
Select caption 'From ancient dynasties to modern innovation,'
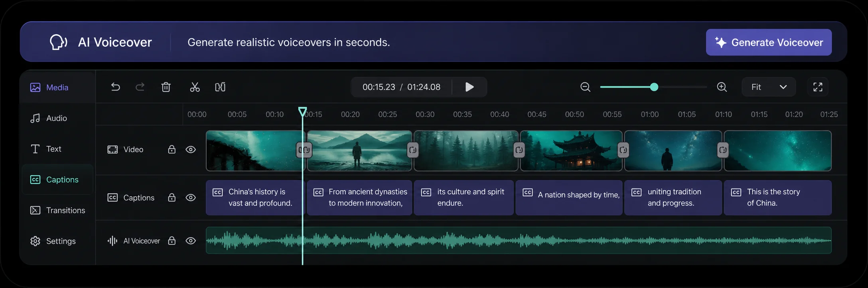coord(359,198)
